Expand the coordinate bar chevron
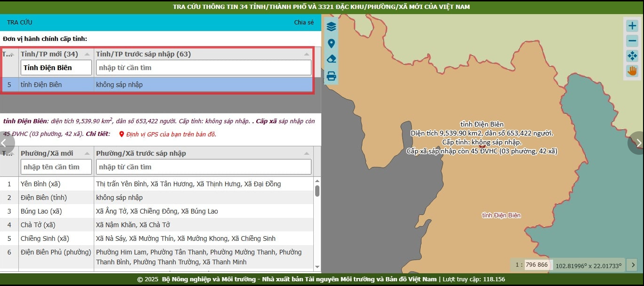The image size is (644, 286). pyautogui.click(x=633, y=265)
